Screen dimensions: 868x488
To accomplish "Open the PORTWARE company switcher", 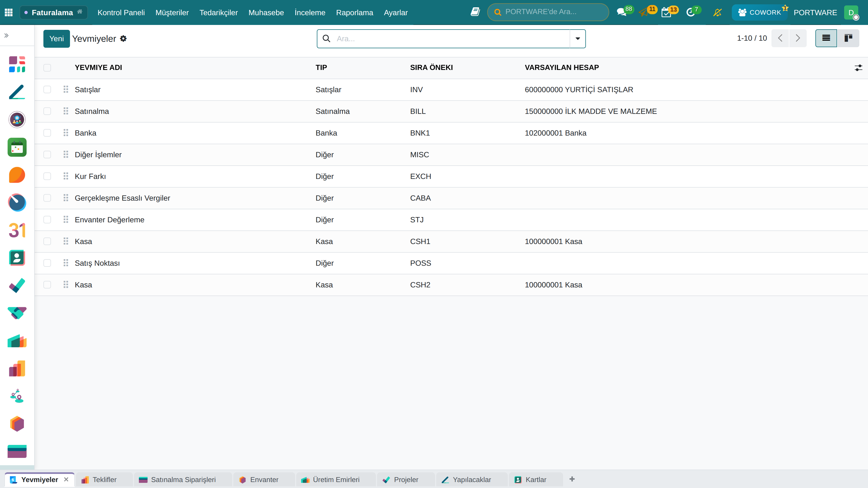I will pos(815,12).
